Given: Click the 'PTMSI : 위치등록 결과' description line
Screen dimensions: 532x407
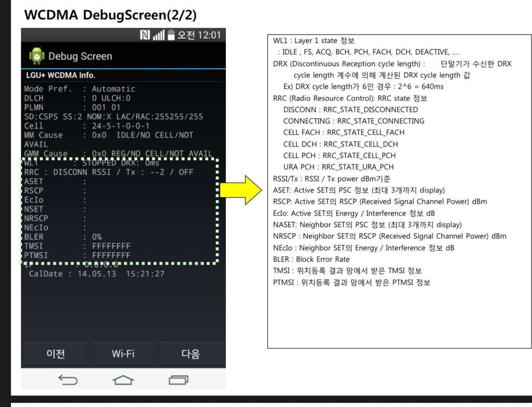Looking at the screenshot, I should tap(352, 282).
